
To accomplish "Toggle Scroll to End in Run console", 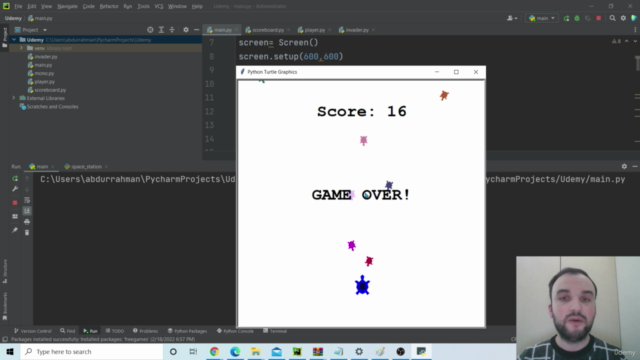I will point(27,211).
